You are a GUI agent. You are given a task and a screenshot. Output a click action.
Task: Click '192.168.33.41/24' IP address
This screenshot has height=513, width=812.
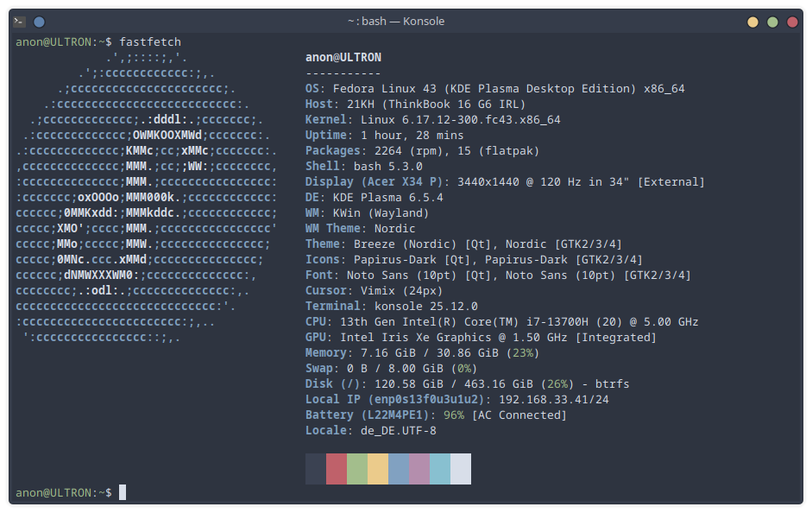pyautogui.click(x=554, y=400)
